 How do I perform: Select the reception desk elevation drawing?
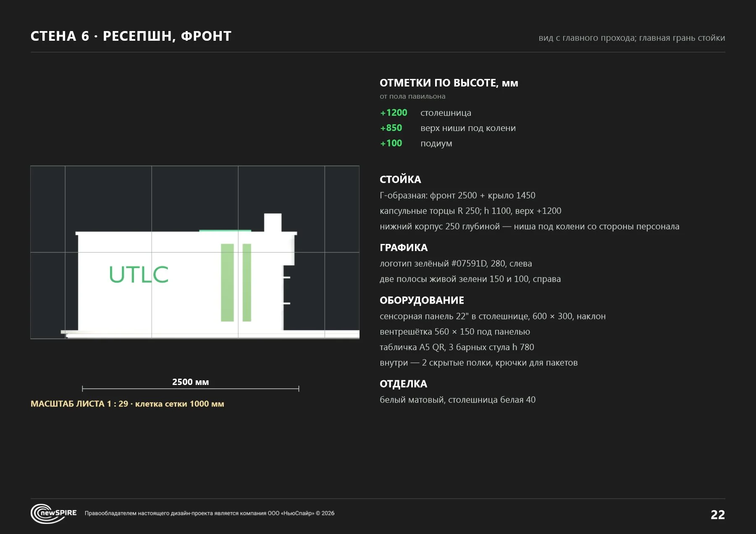195,252
